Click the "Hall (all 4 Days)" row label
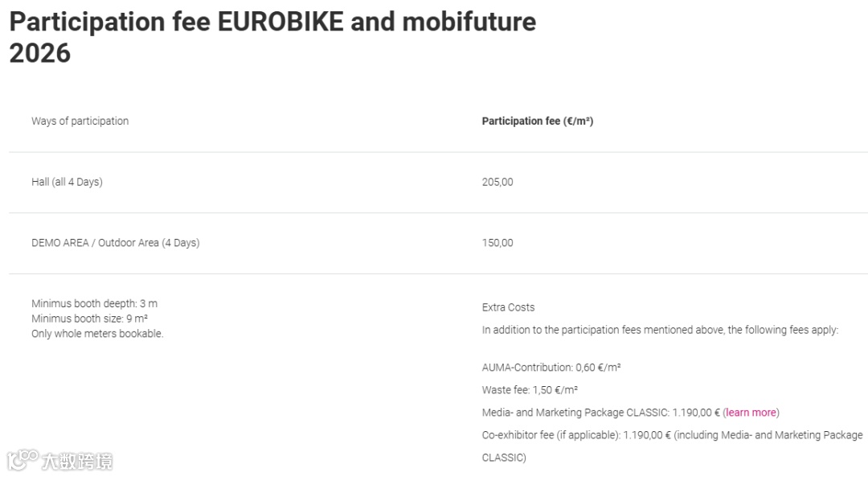Viewport: 868px width, 477px height. click(x=67, y=182)
